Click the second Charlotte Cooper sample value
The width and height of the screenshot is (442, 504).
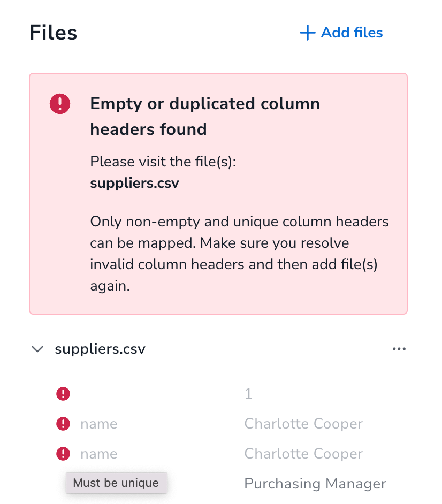(303, 454)
